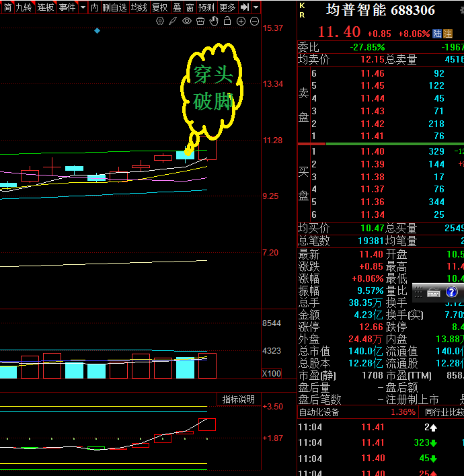Open the 九转 indicator tab
464x476 pixels.
24,7
